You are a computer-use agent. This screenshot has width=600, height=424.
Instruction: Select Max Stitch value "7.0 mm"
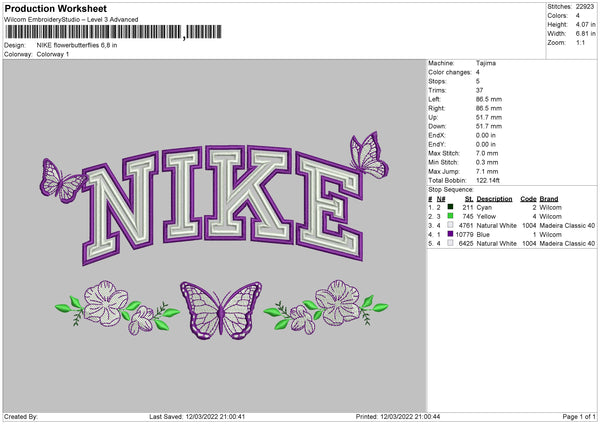pos(487,153)
